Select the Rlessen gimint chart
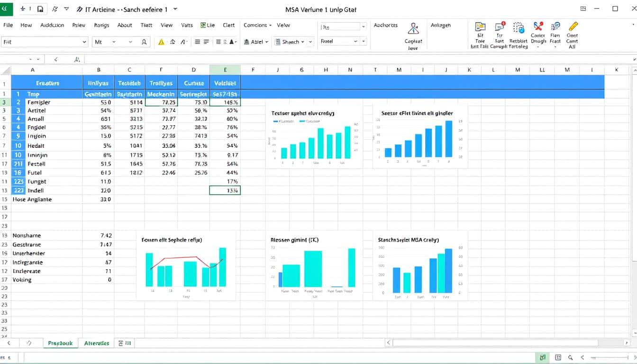The height and width of the screenshot is (364, 637). tap(314, 265)
